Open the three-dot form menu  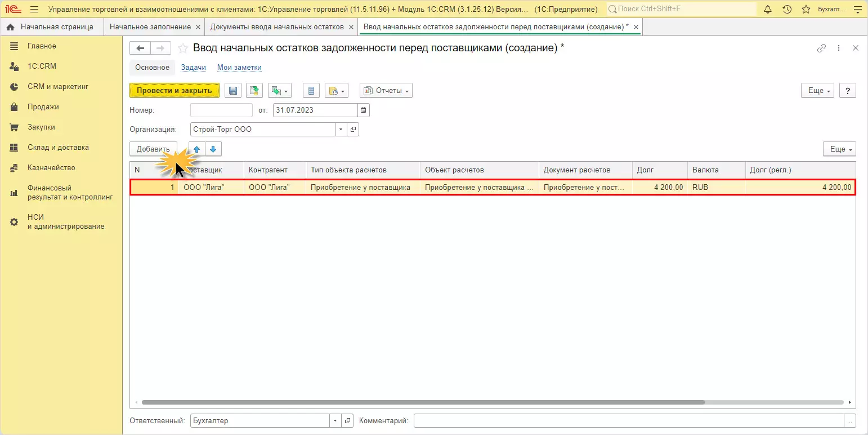click(x=839, y=48)
